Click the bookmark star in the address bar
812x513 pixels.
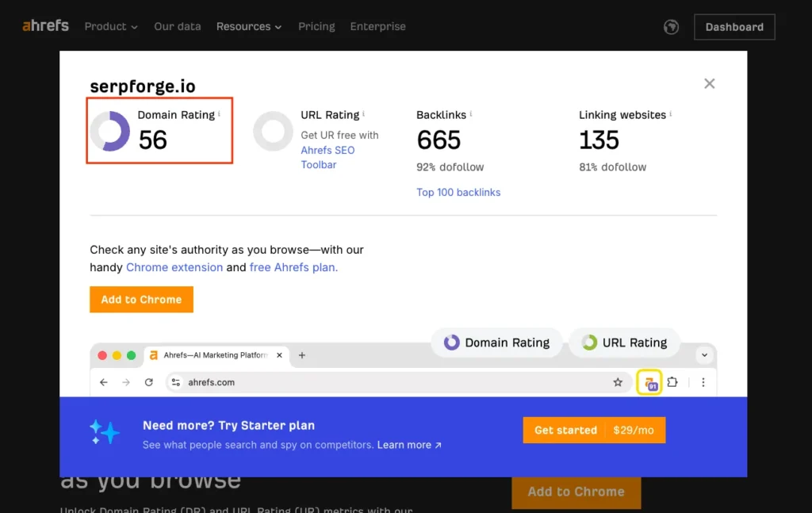619,382
